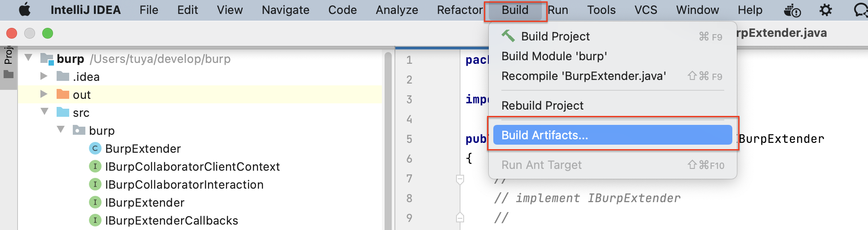Click the green hammer Build Project icon
Image resolution: width=868 pixels, height=230 pixels.
[508, 35]
